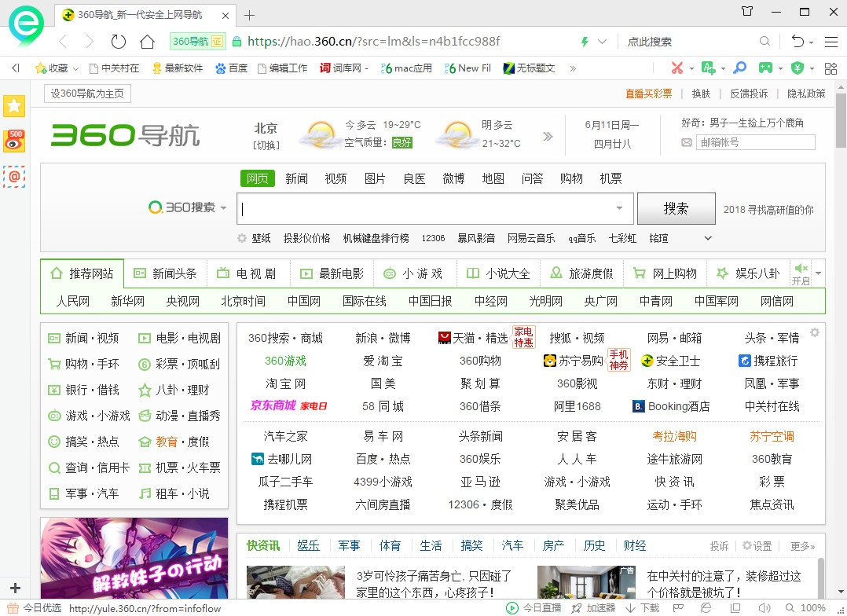Screen dimensions: 847x616
Task: Expand the hot searches chevron
Action: (x=707, y=238)
